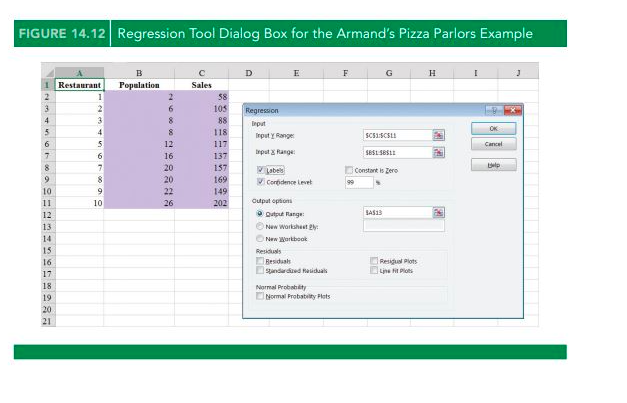The image size is (627, 403).
Task: Select row 1 header
Action: pyautogui.click(x=48, y=85)
